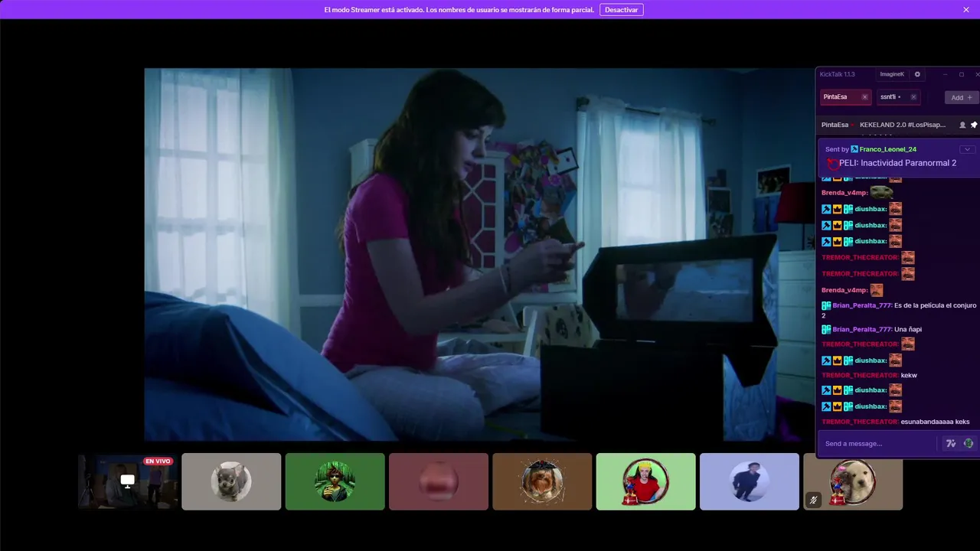
Task: Close the PintaEsa chat tab
Action: pos(864,97)
